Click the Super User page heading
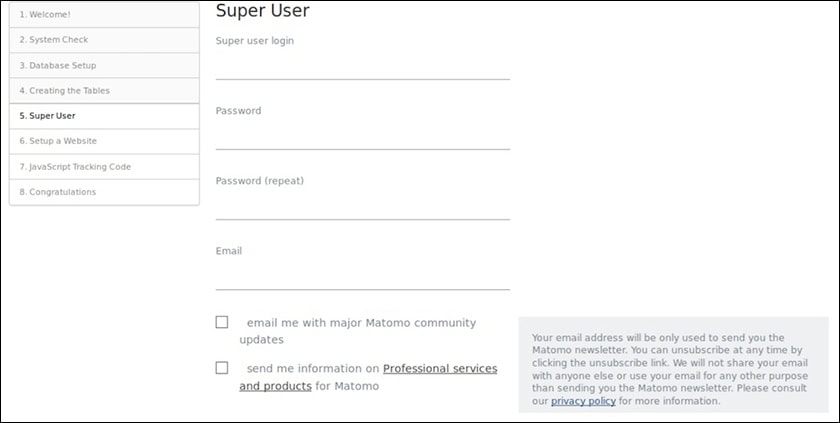This screenshot has height=423, width=840. 263,11
